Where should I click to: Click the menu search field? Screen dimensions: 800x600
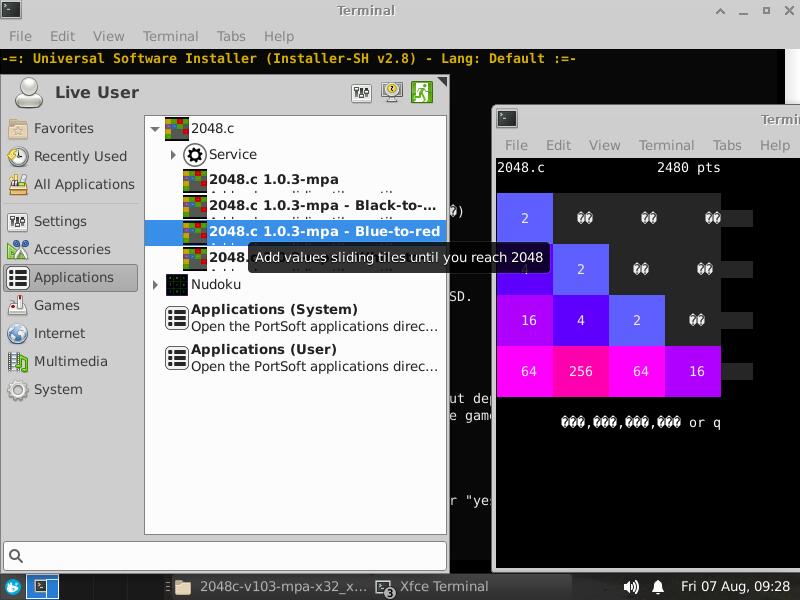point(225,556)
